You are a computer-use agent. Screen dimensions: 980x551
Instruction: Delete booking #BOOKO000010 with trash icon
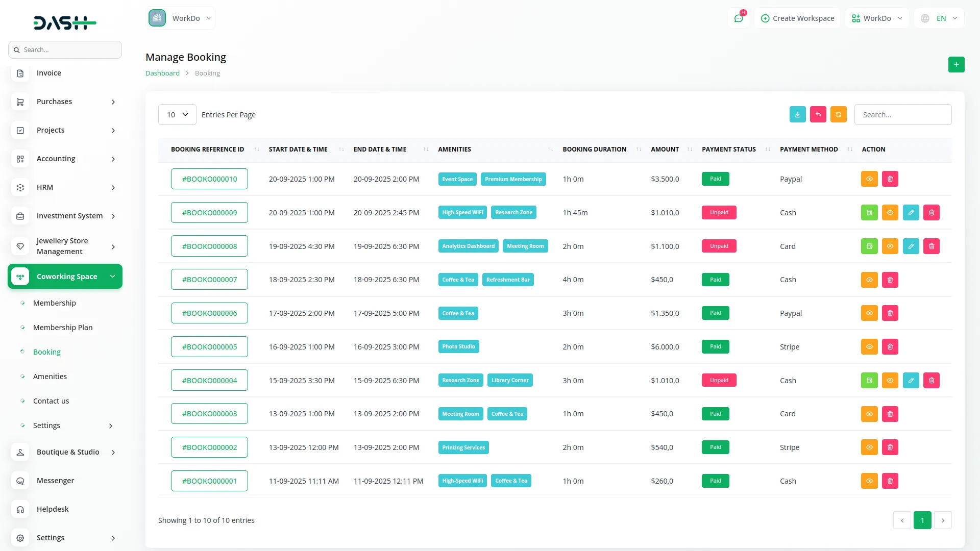(890, 179)
